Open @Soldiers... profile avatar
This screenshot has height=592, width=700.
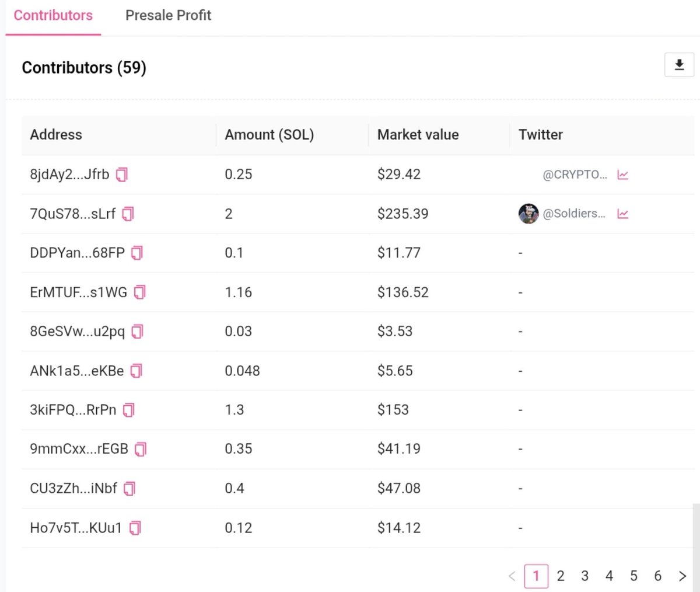(x=528, y=214)
